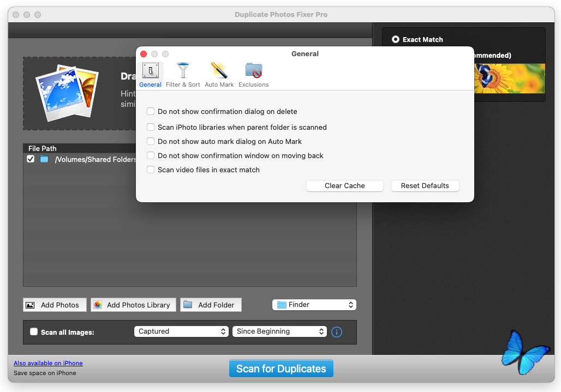The width and height of the screenshot is (561, 392).
Task: Enable Do not show auto mark dialog
Action: (x=151, y=142)
